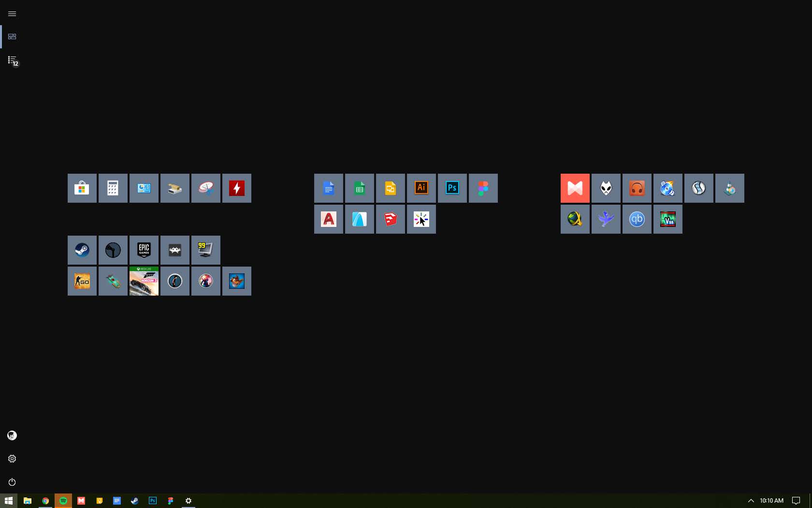
Task: Switch to Pinned tiles view
Action: (12, 37)
